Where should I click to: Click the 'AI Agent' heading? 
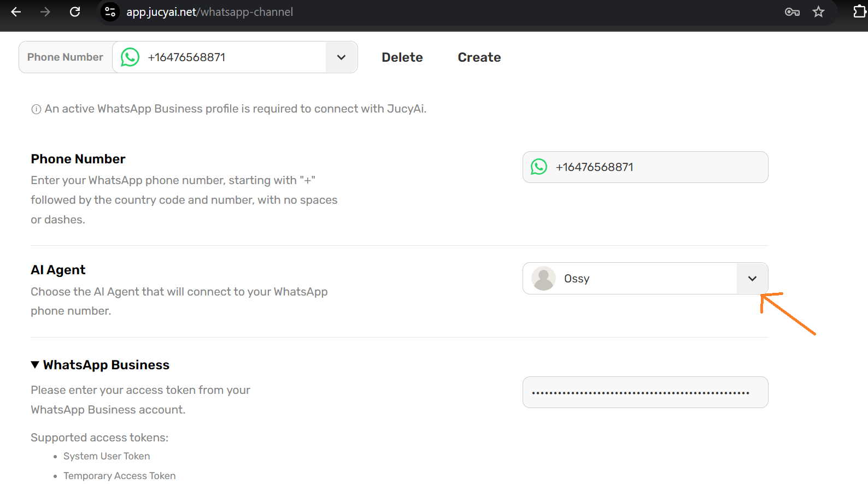58,270
